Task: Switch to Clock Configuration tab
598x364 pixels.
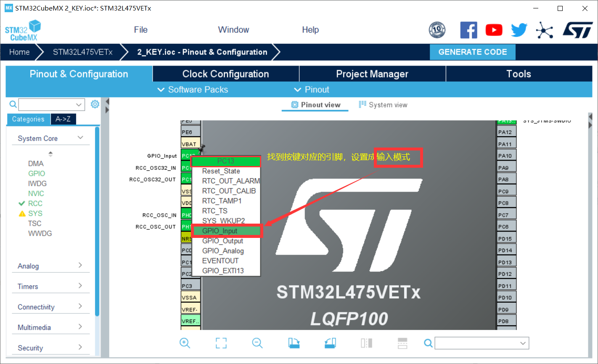Action: pyautogui.click(x=226, y=74)
